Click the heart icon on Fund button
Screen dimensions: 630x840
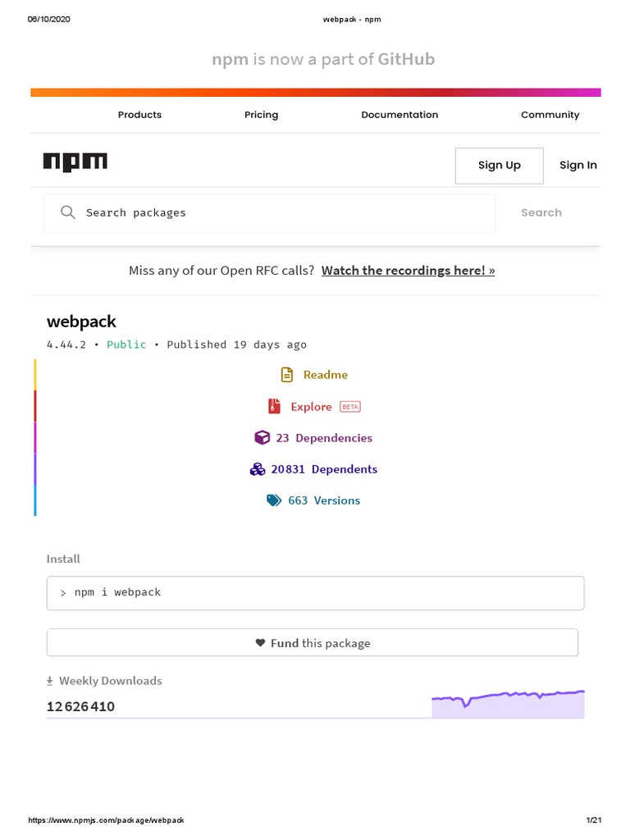260,643
